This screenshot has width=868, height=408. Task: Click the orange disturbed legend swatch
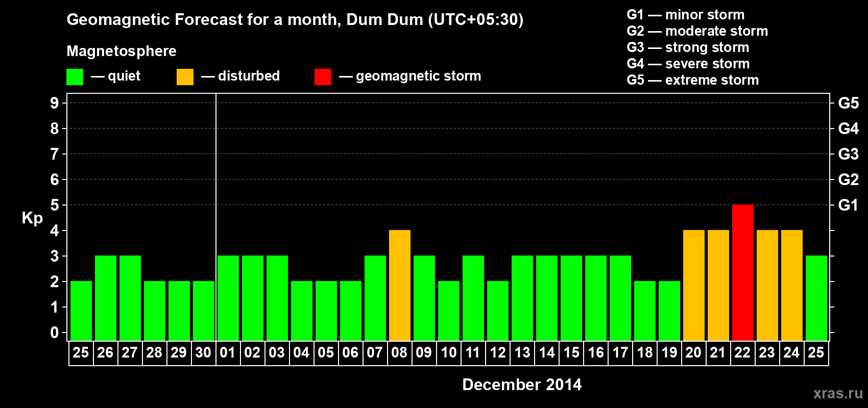point(185,77)
